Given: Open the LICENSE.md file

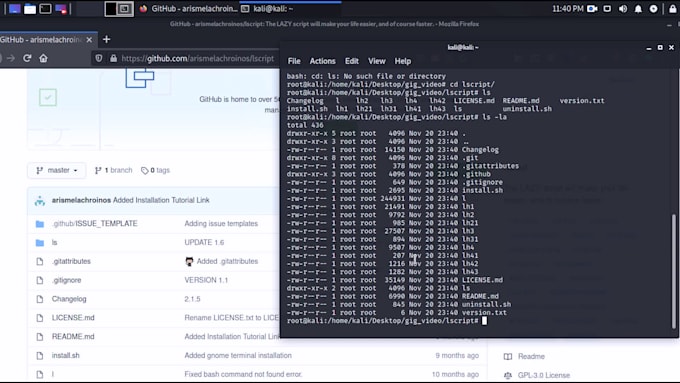Looking at the screenshot, I should 73,318.
